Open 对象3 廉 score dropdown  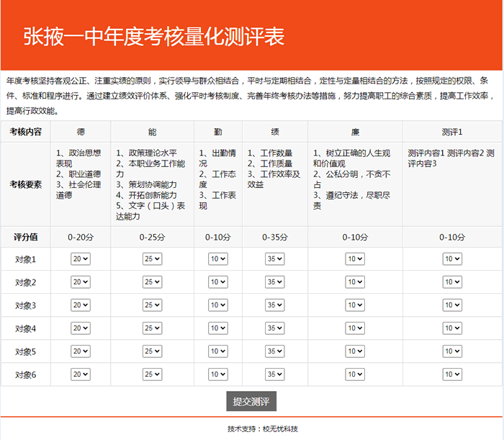[x=355, y=305]
